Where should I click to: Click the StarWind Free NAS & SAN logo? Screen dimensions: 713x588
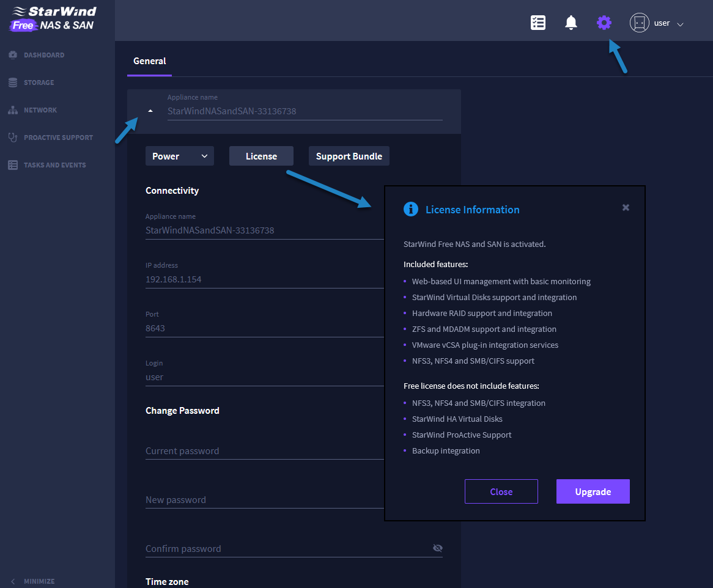click(54, 18)
